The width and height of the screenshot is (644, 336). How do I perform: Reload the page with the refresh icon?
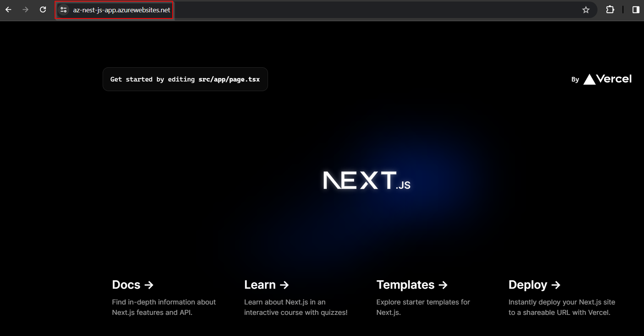[43, 10]
